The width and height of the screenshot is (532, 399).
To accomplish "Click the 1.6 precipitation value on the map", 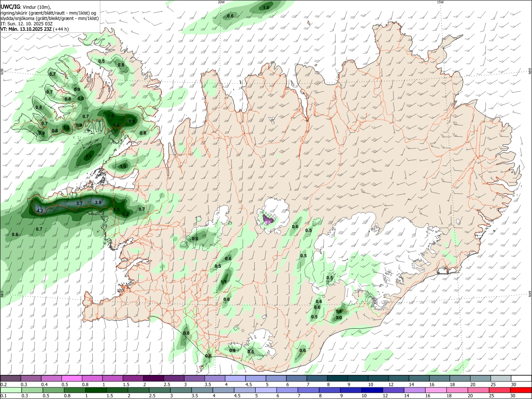I will click(116, 125).
